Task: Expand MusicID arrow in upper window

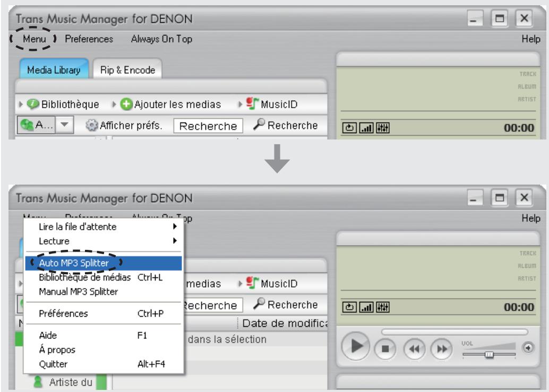Action: [x=240, y=104]
